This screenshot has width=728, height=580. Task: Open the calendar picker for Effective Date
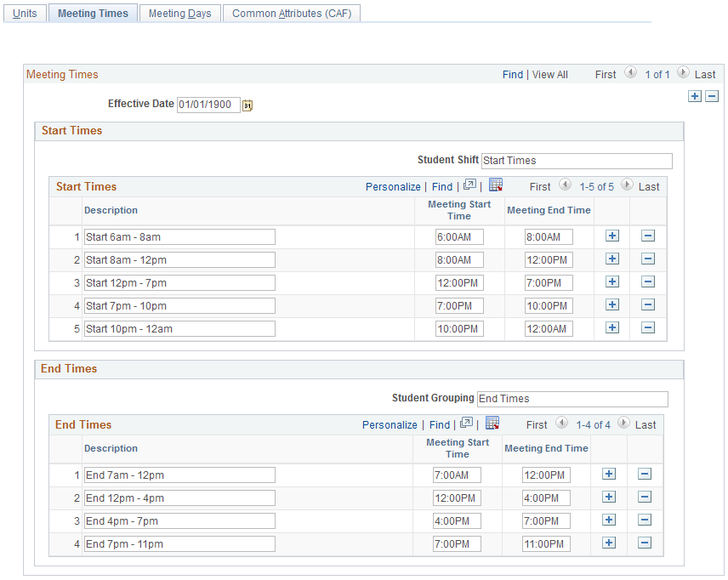[x=247, y=104]
